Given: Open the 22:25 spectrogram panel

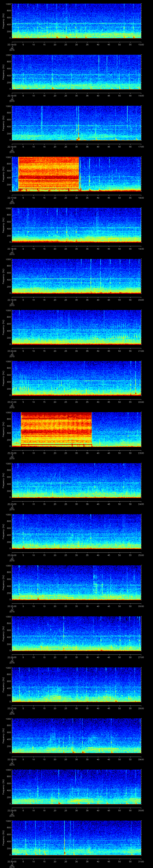Looking at the screenshot, I should pyautogui.click(x=76, y=582).
